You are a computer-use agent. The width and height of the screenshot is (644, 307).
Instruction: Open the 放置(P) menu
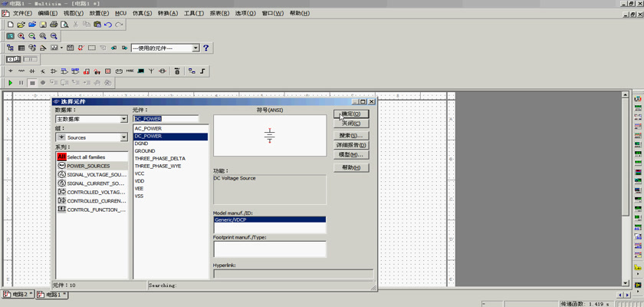[x=99, y=13]
